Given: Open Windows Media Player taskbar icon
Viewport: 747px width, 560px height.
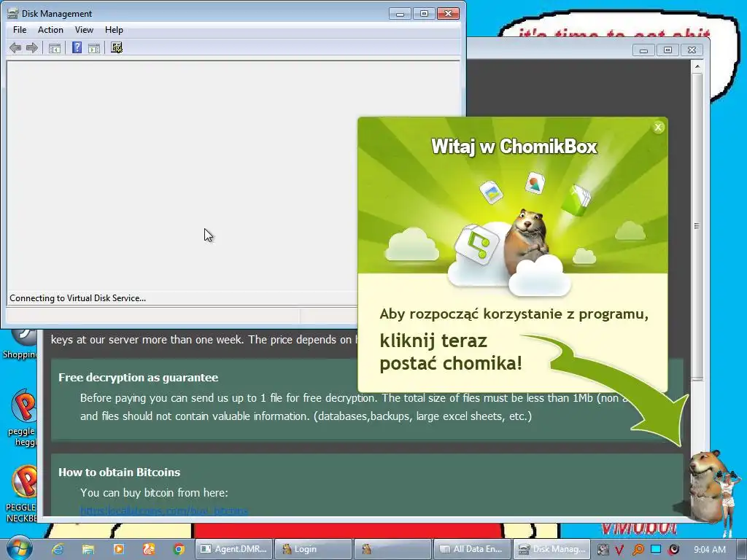Looking at the screenshot, I should click(x=118, y=549).
